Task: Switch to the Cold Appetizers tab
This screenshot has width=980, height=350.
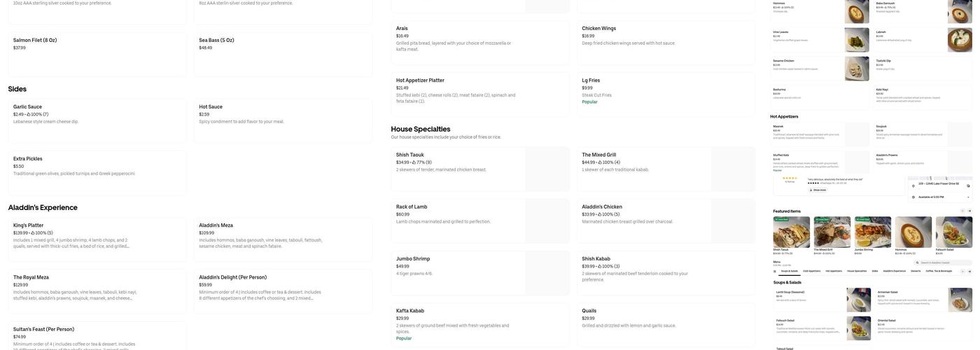Action: (812, 271)
